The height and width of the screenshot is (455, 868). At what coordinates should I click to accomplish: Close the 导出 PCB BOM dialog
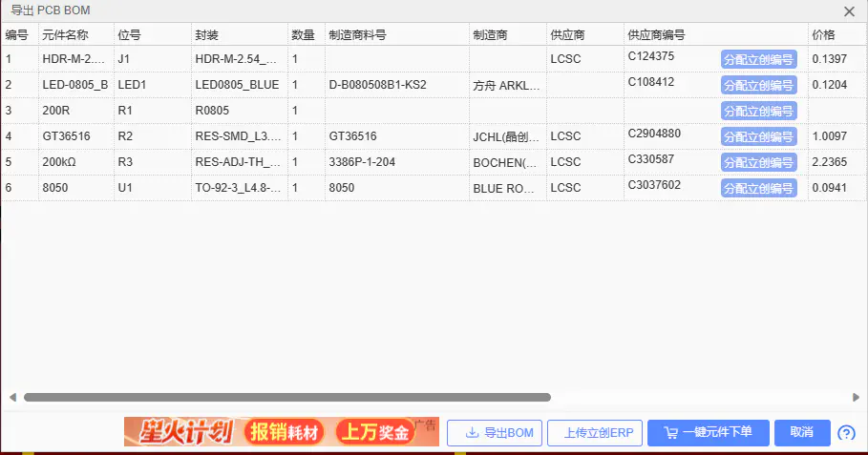click(849, 11)
